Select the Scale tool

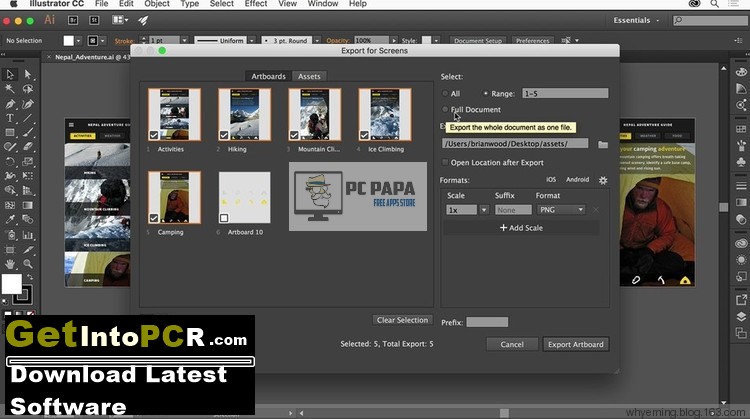coord(28,162)
